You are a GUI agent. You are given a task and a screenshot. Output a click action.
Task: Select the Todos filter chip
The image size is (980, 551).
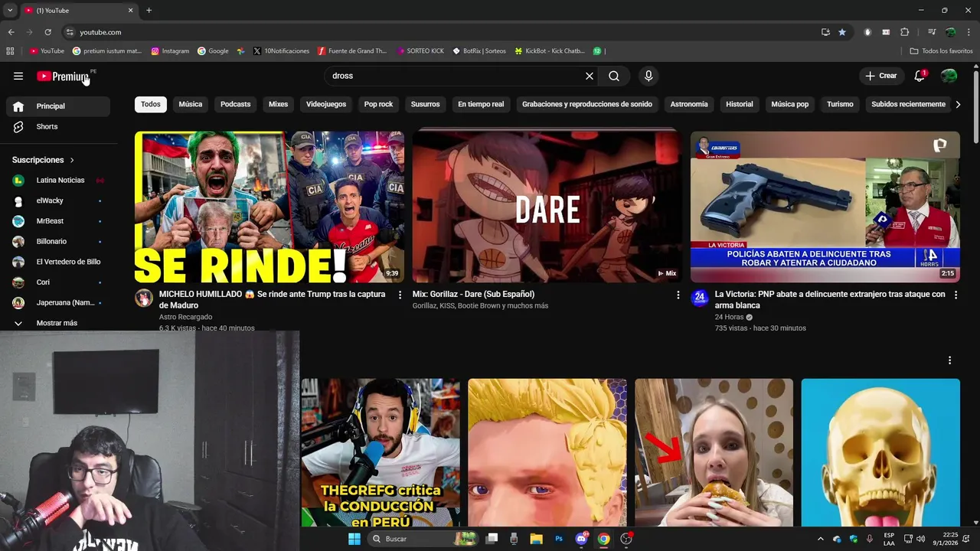(151, 104)
